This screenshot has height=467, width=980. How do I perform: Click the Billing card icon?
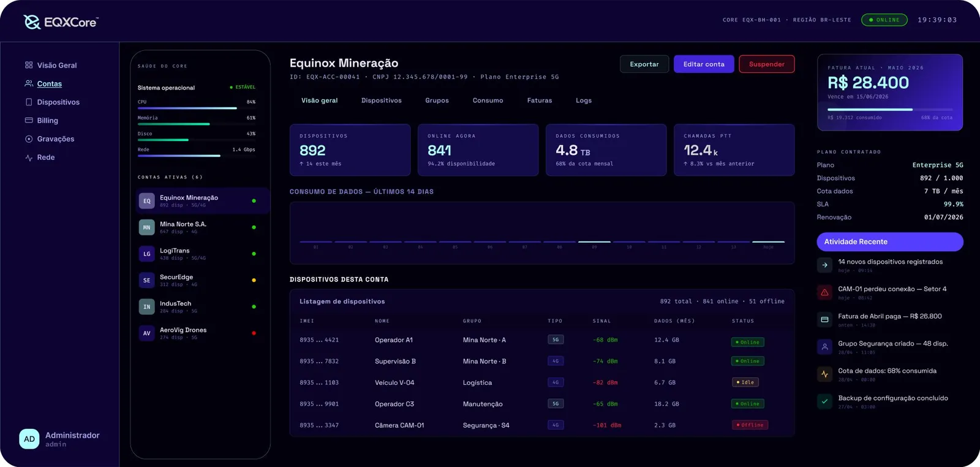(x=29, y=120)
